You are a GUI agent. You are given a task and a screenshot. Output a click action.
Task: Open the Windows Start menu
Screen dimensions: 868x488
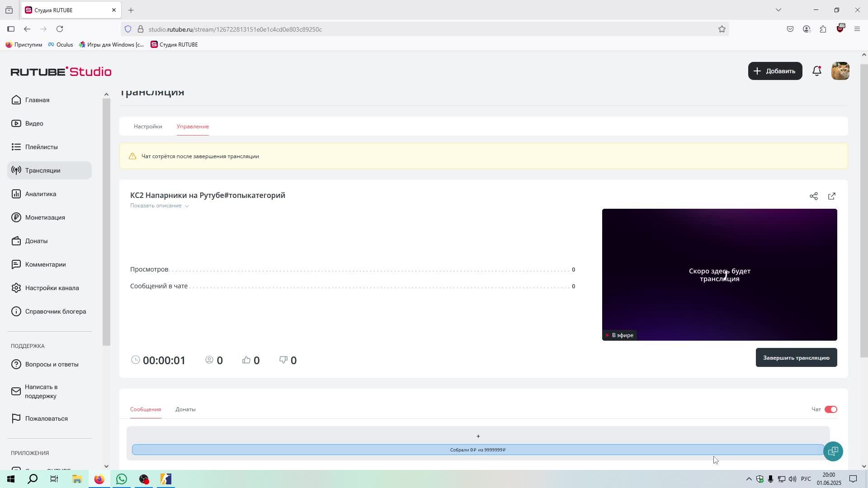tap(11, 479)
